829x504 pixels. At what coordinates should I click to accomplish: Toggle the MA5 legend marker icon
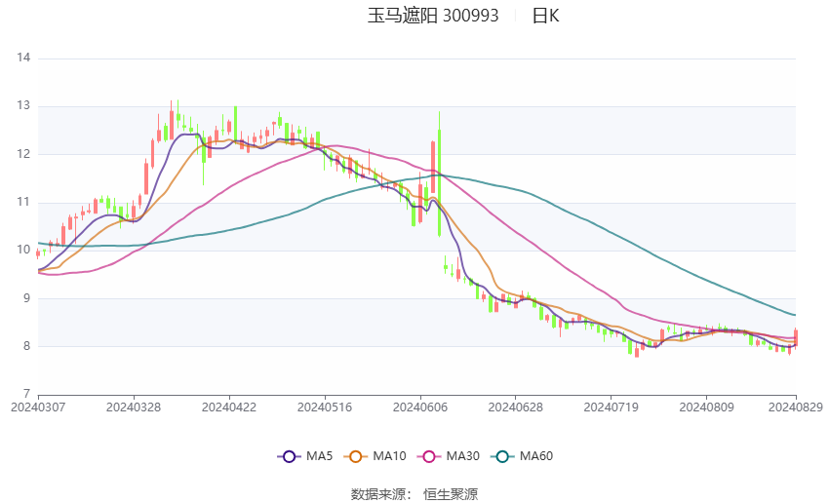(289, 456)
